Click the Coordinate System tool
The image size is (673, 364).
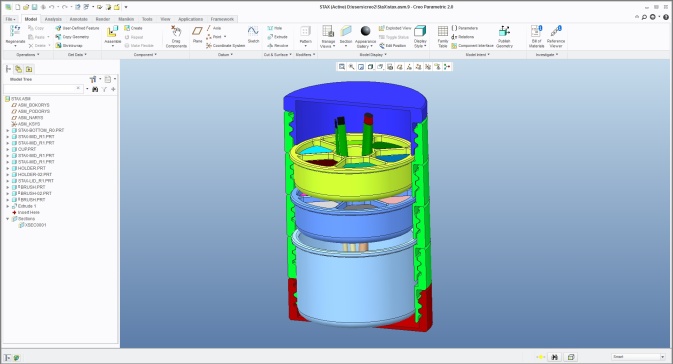225,46
